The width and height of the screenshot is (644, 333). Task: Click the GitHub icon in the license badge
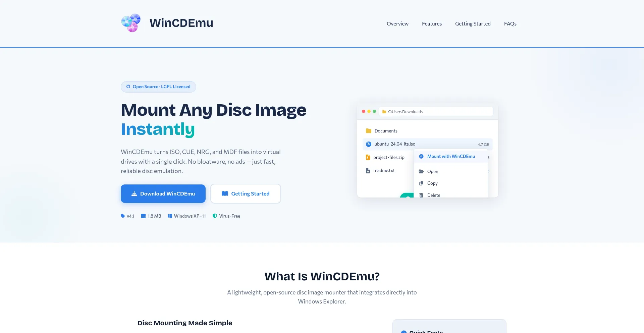(128, 87)
